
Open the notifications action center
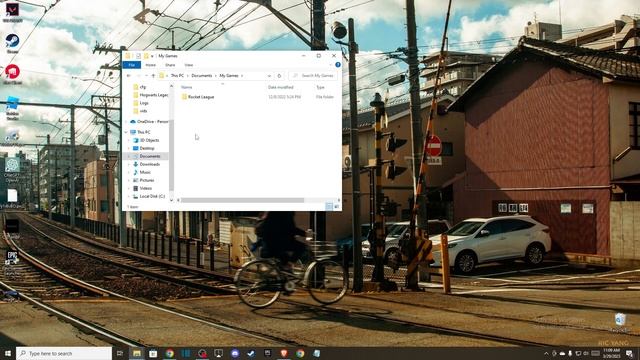(629, 353)
